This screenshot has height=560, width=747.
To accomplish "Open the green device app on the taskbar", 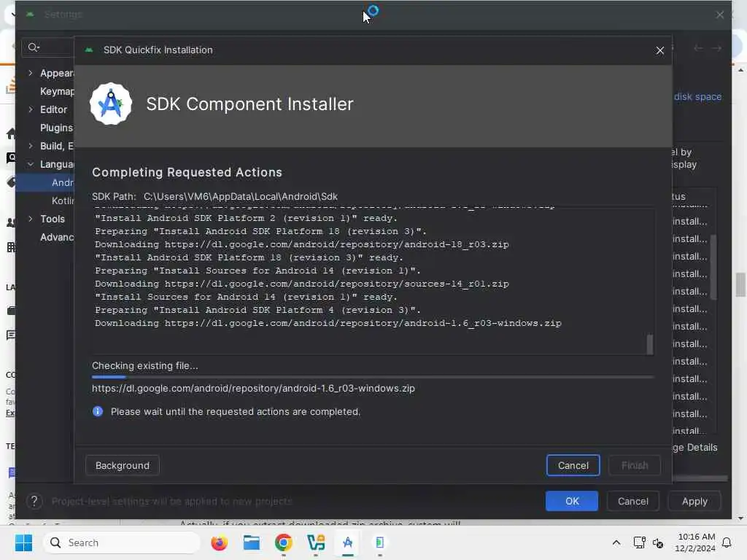I will 379,542.
